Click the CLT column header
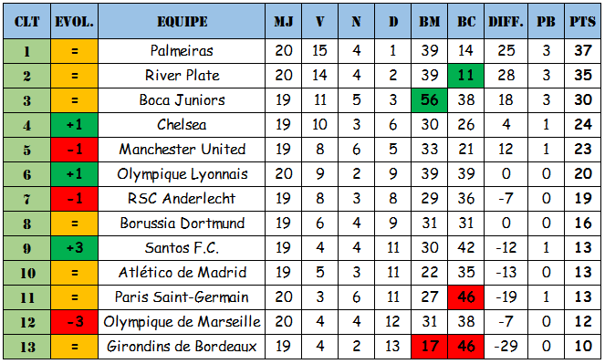Viewport: 605px width, 364px height. point(26,21)
